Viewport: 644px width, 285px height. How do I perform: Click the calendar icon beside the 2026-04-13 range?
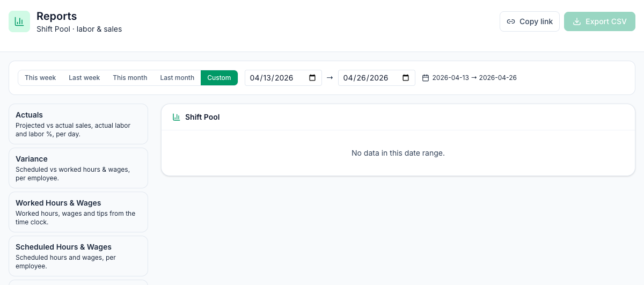(x=426, y=78)
